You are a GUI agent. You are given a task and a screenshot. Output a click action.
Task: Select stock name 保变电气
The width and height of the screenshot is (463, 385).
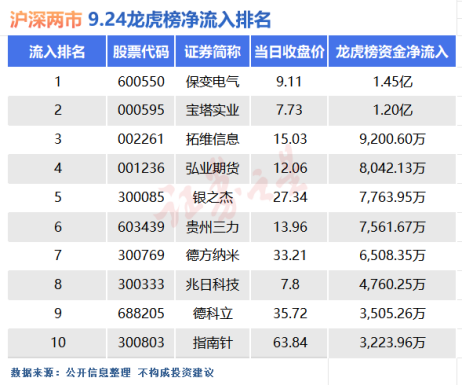point(213,82)
